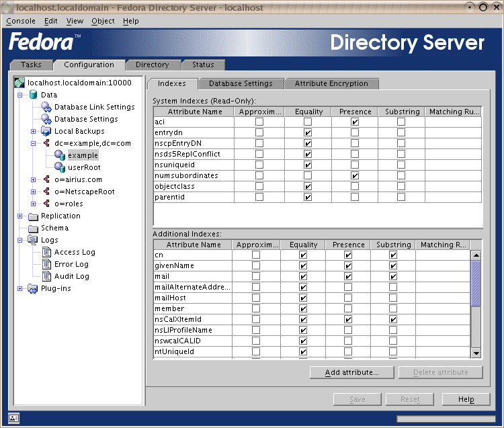
Task: Click the Additional Indexes scroll up arrow
Action: tap(476, 255)
